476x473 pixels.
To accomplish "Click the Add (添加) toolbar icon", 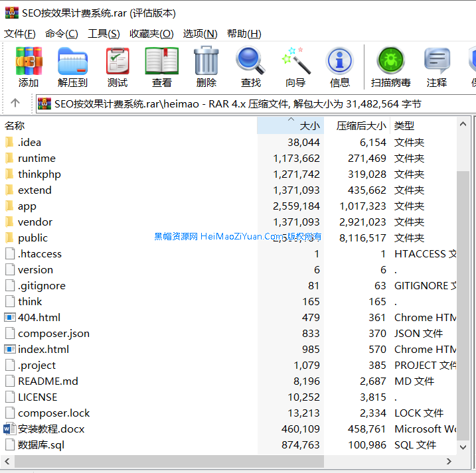I will click(x=29, y=67).
